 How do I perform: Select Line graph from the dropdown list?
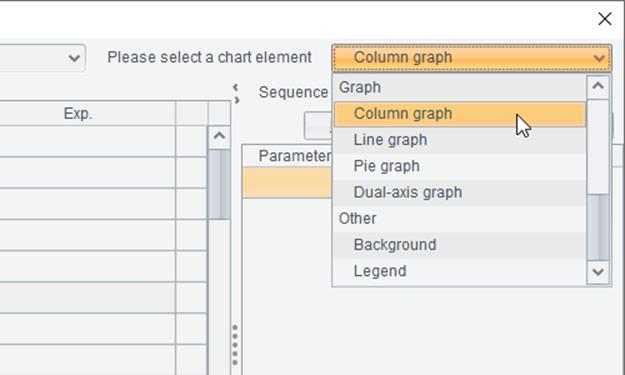coord(460,140)
